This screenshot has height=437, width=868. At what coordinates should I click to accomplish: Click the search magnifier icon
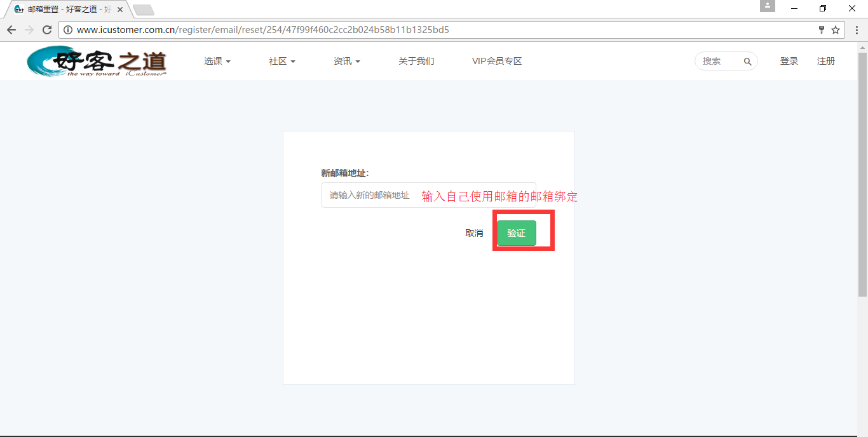tap(747, 62)
